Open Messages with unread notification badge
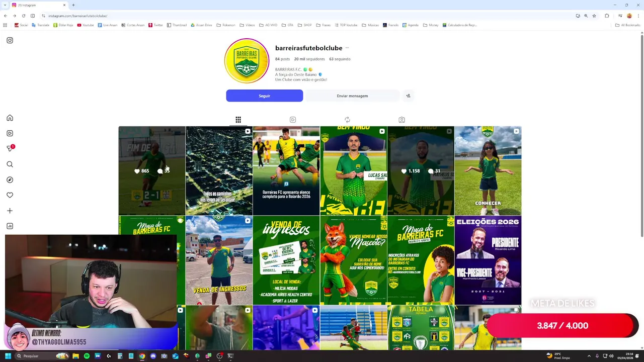Screen dimensions: 644x362 10,148
